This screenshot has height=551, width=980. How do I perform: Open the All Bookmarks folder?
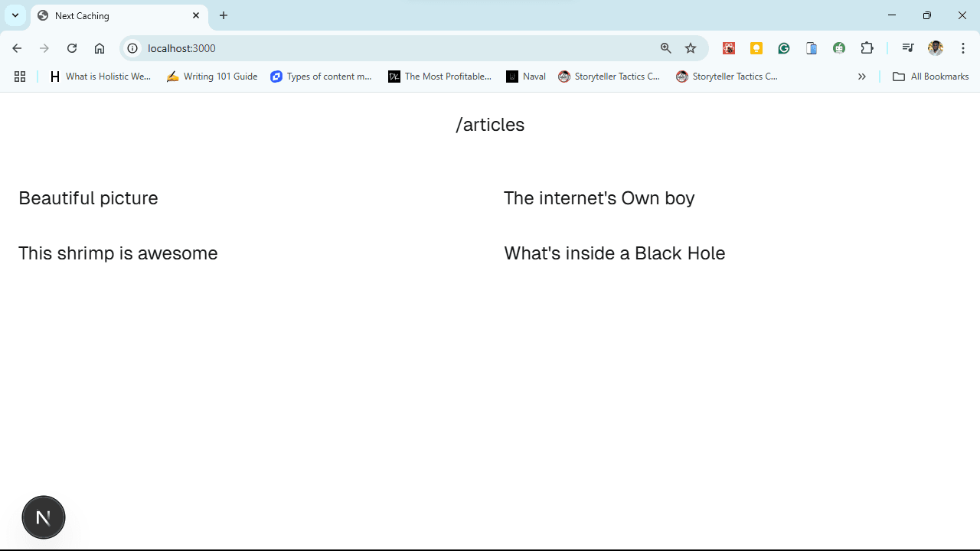(x=931, y=77)
